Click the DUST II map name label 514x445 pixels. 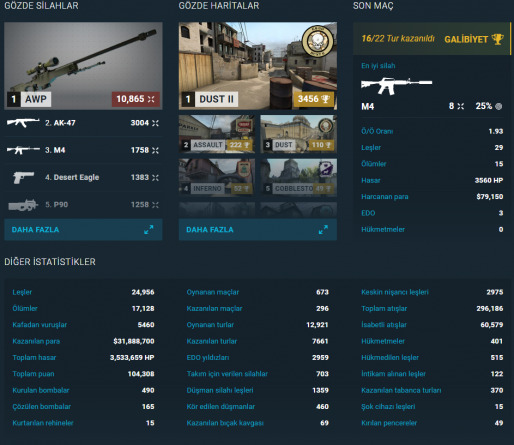click(216, 99)
